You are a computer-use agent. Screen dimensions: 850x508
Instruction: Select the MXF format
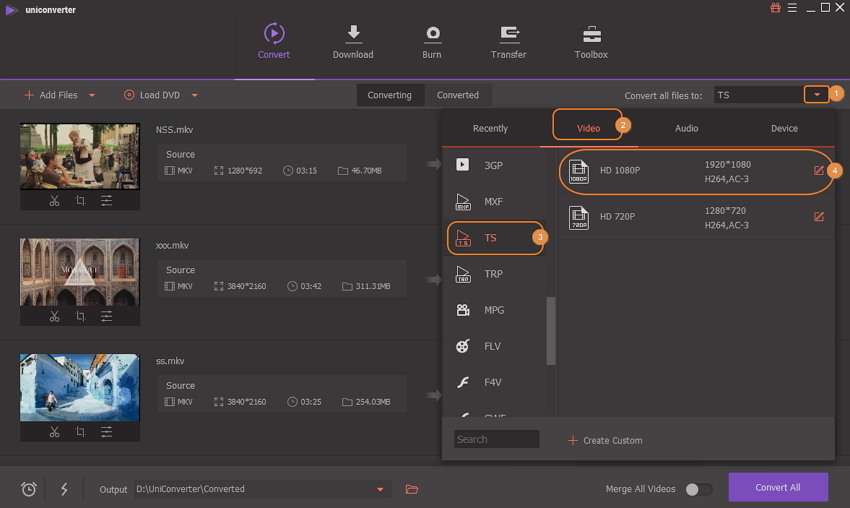(x=493, y=202)
